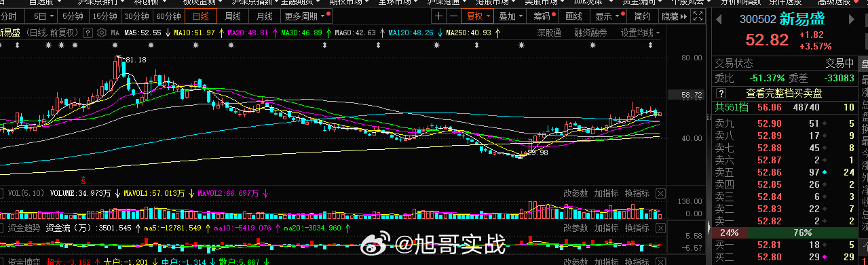Image resolution: width=868 pixels, height=265 pixels.
Task: Close the 资金趋势 indicator panel
Action: (x=660, y=228)
